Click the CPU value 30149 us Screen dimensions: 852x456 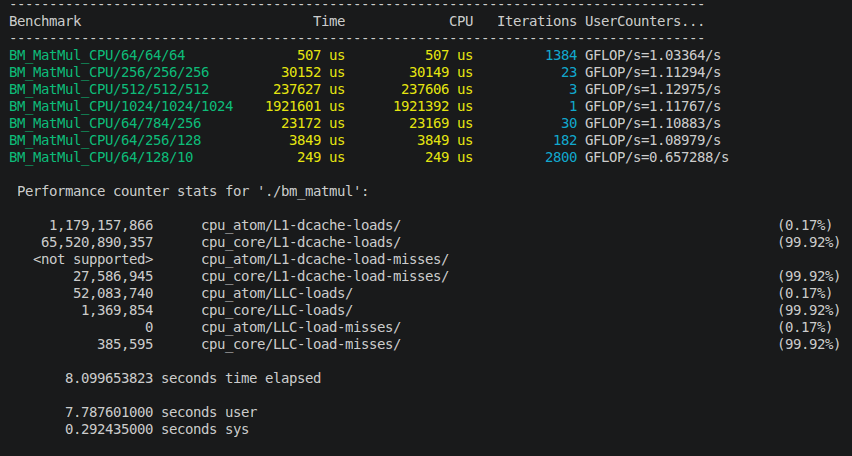(x=441, y=72)
